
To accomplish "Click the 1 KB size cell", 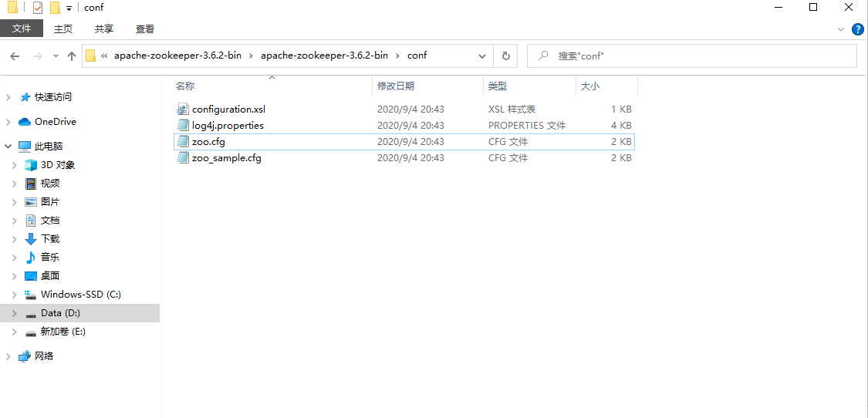I will coord(621,110).
